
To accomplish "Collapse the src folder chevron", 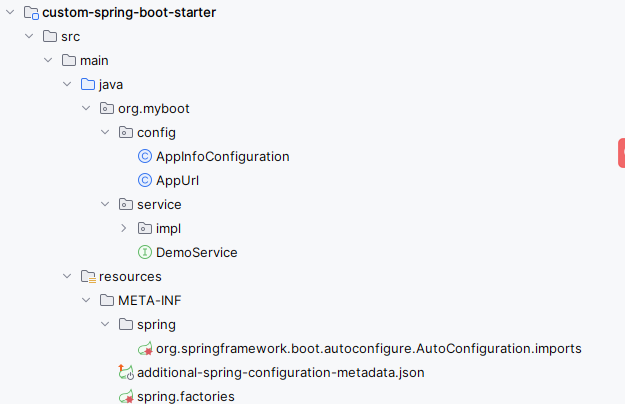I will click(x=29, y=37).
